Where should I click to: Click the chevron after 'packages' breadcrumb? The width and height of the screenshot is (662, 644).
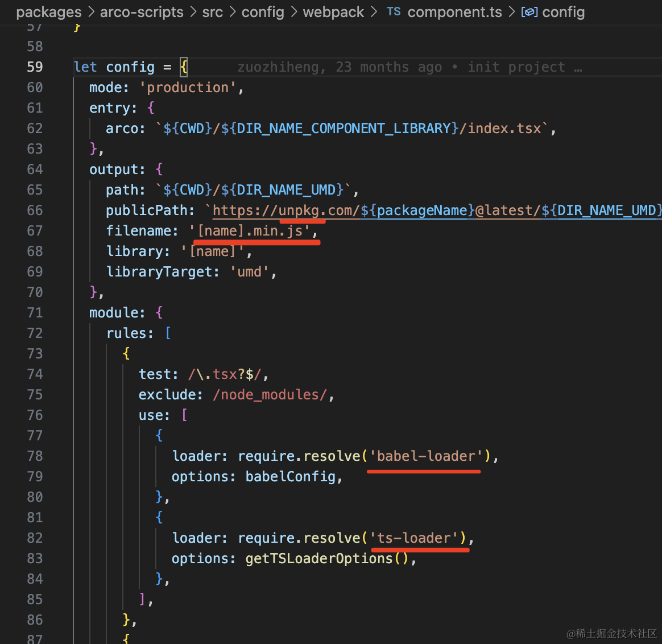(91, 12)
